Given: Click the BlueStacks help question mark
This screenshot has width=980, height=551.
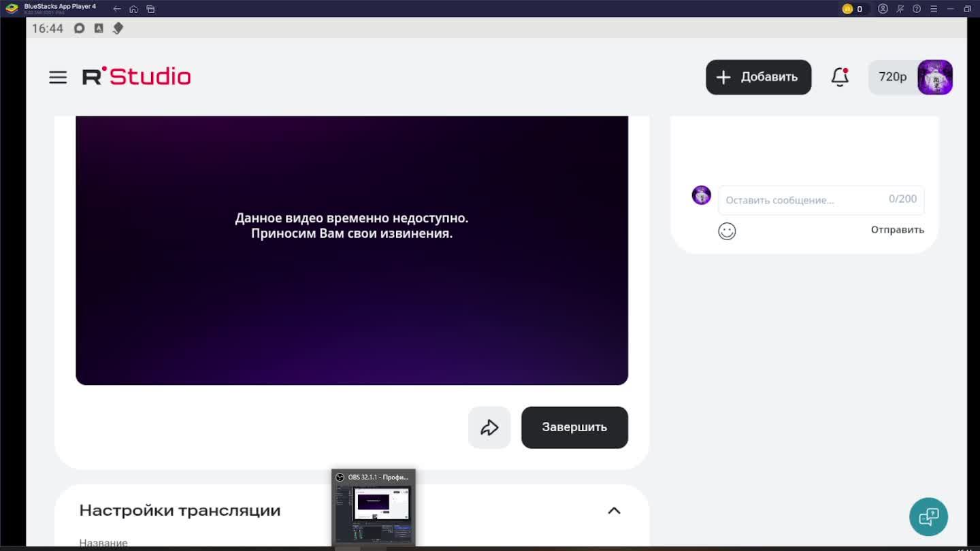Looking at the screenshot, I should [917, 9].
